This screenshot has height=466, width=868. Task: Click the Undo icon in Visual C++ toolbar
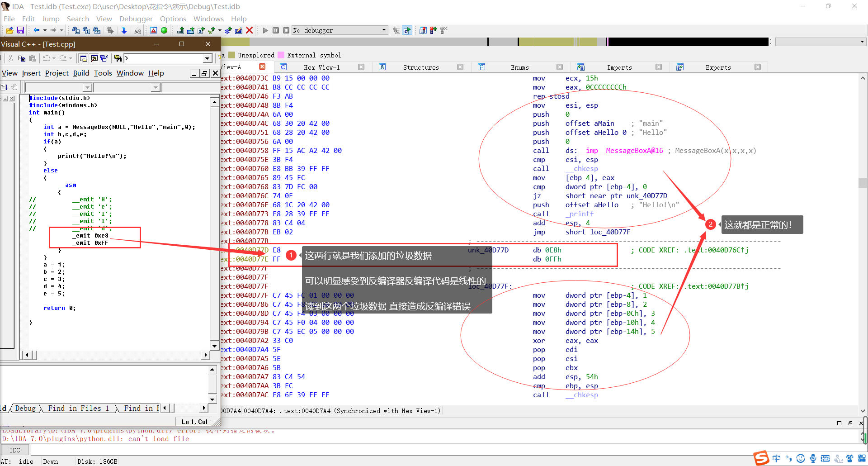[x=46, y=58]
